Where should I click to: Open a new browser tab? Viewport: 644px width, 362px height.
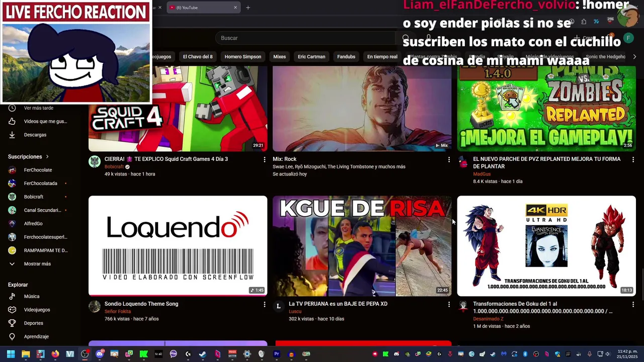[248, 8]
